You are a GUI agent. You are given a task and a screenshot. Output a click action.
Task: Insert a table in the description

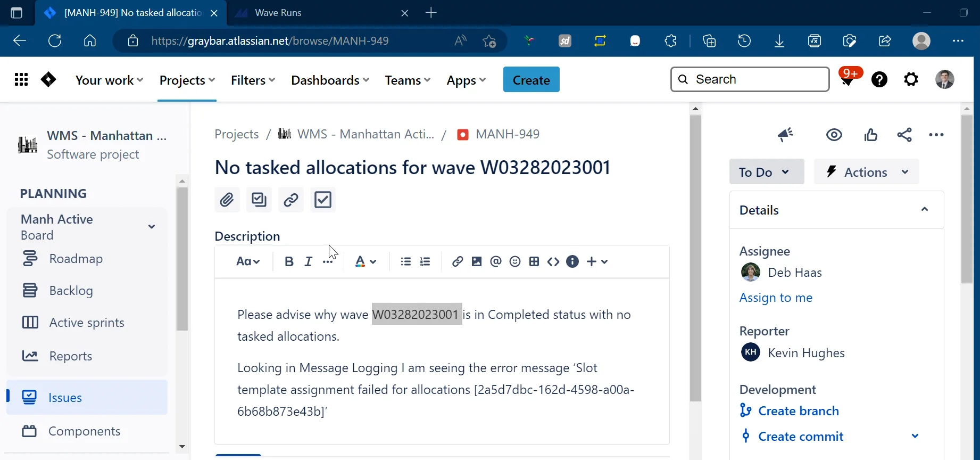coord(534,261)
